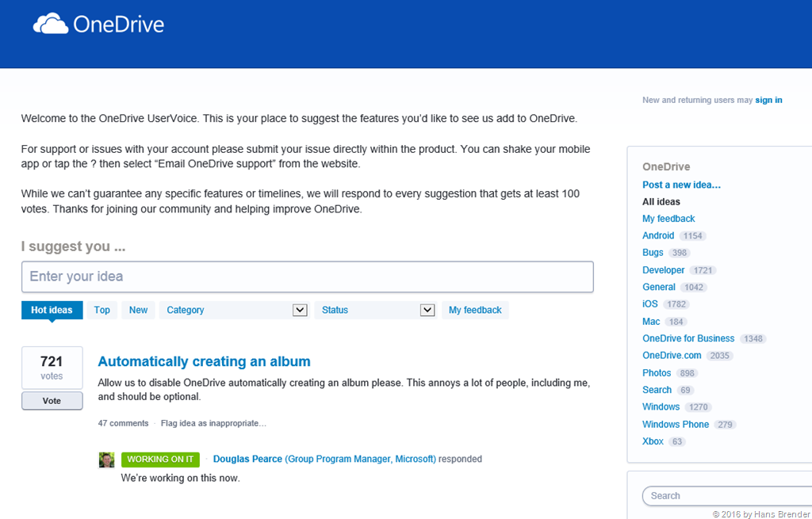Open the My feedback tab
The height and width of the screenshot is (519, 812).
click(x=475, y=310)
